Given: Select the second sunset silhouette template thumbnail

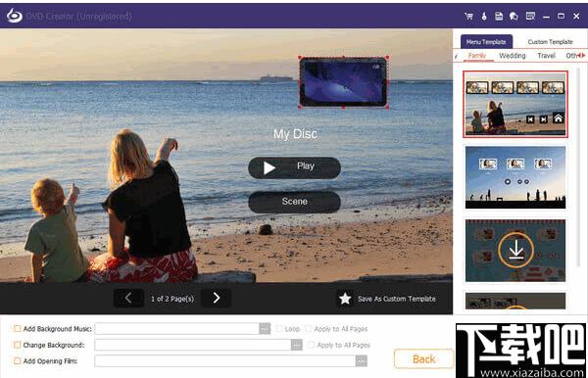Looking at the screenshot, I should 515,177.
